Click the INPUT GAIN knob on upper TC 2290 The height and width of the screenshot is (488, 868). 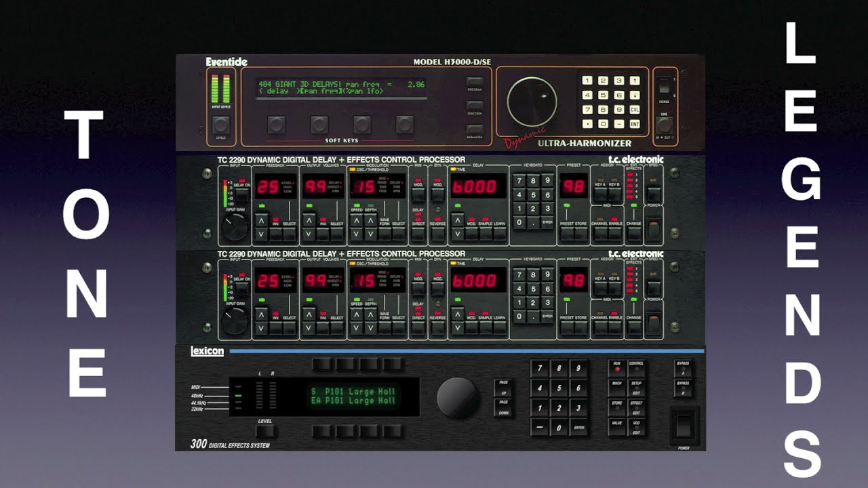pos(235,227)
